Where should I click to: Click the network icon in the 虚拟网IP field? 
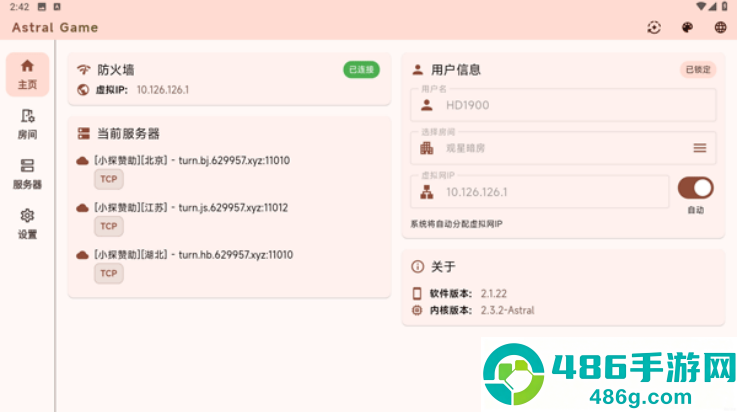click(426, 192)
